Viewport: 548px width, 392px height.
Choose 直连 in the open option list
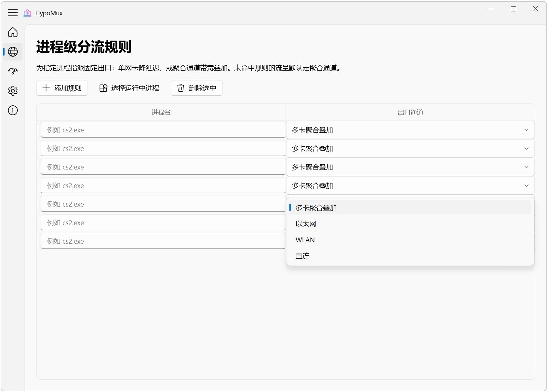[410, 256]
